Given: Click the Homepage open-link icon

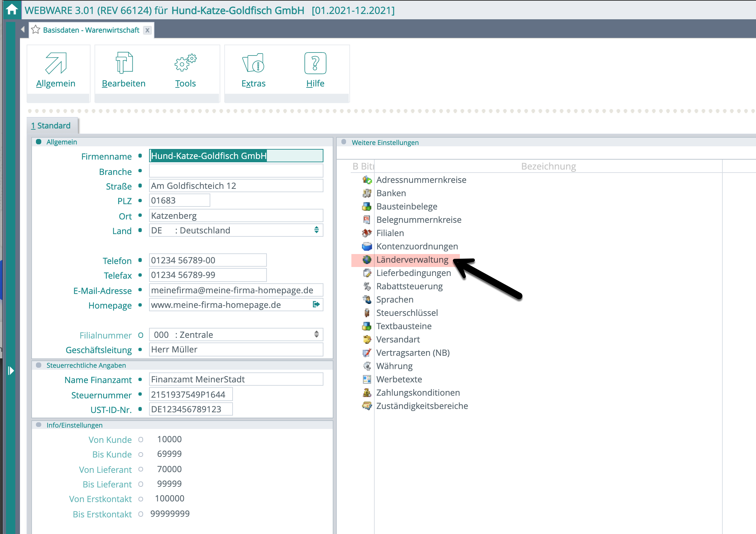Looking at the screenshot, I should (x=316, y=304).
